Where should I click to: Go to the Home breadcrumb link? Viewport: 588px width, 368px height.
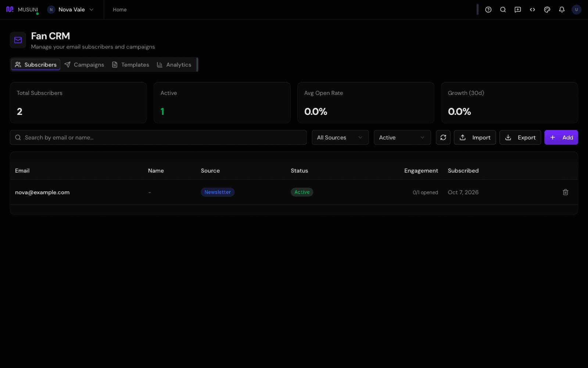120,10
